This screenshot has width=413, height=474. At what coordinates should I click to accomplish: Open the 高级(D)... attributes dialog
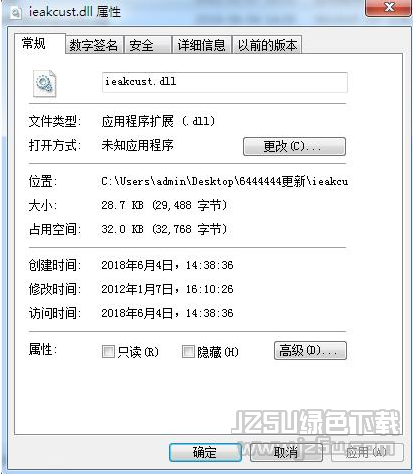[310, 350]
